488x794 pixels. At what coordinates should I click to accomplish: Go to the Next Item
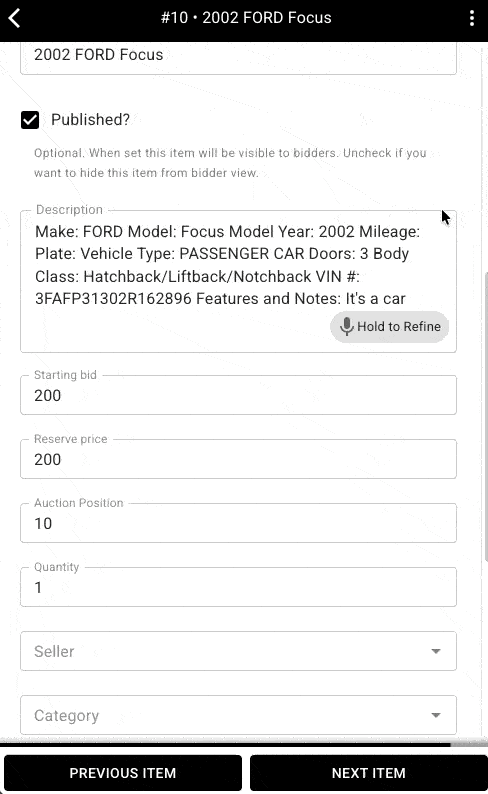point(369,773)
